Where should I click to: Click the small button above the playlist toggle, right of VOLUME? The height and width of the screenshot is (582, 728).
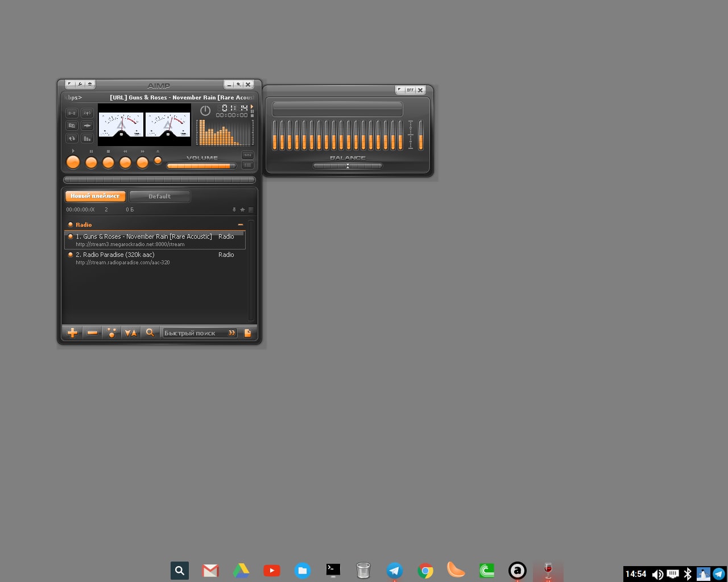[247, 155]
